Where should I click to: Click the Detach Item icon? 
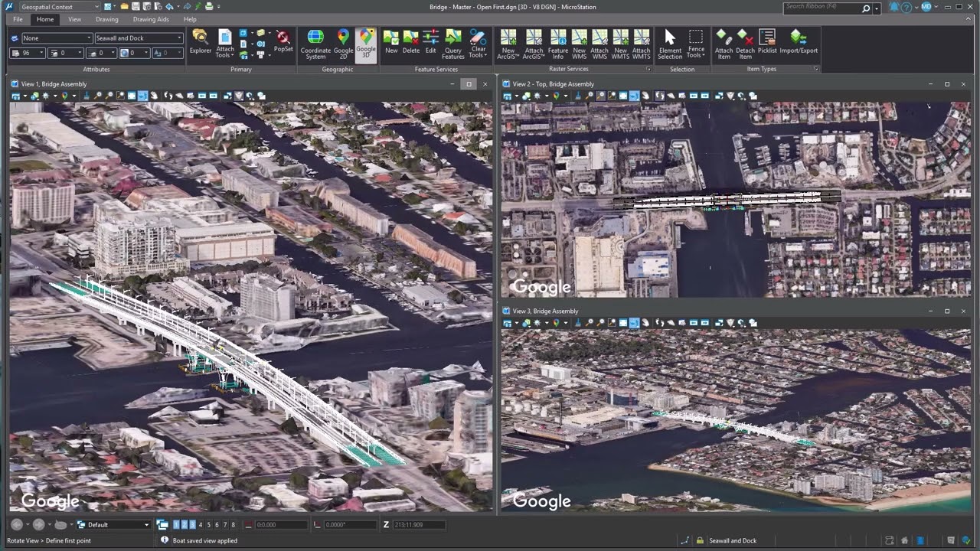(745, 44)
